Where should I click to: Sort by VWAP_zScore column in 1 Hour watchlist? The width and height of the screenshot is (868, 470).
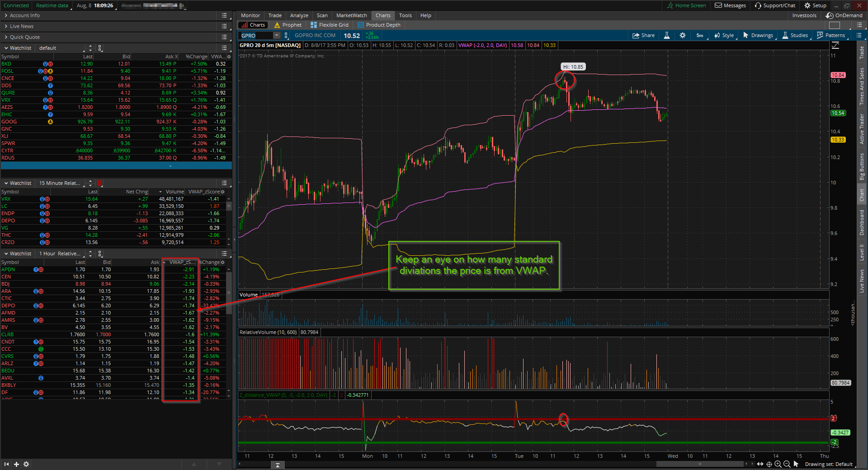182,262
